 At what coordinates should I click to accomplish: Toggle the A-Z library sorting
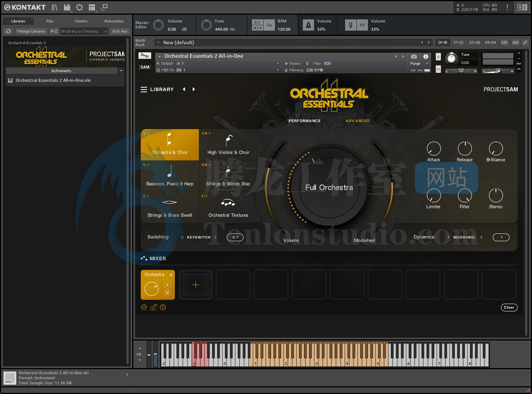[54, 31]
